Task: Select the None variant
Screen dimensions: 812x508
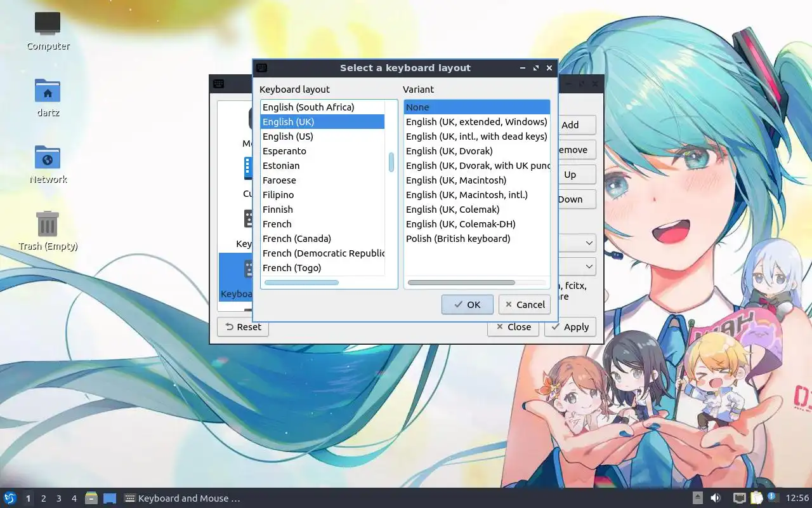Action: coord(477,107)
